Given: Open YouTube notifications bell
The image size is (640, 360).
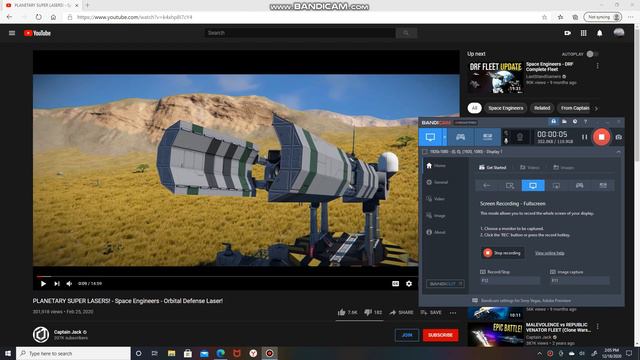Looking at the screenshot, I should coord(600,33).
